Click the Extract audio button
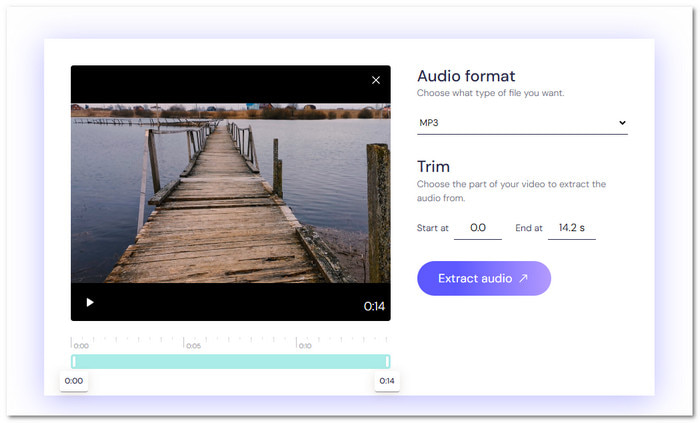The width and height of the screenshot is (700, 423). click(x=483, y=278)
